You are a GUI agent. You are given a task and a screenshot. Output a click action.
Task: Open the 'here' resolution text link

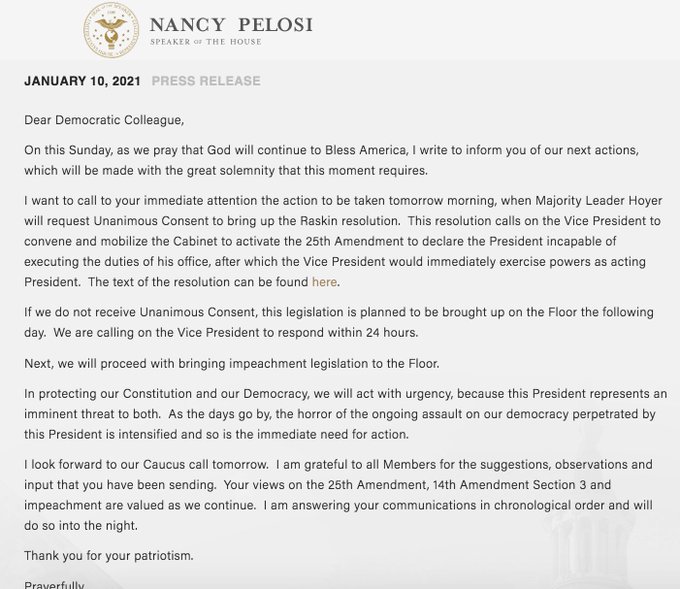(324, 282)
